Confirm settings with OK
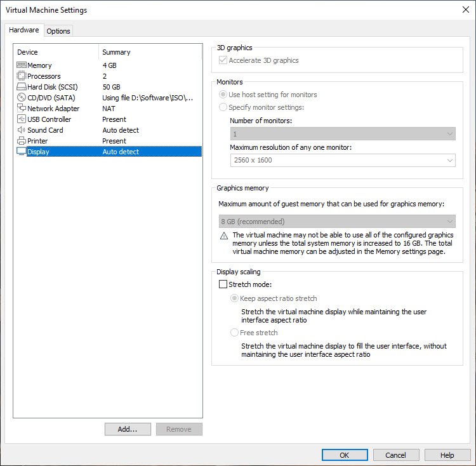Screen dimensions: 476x466 click(345, 455)
